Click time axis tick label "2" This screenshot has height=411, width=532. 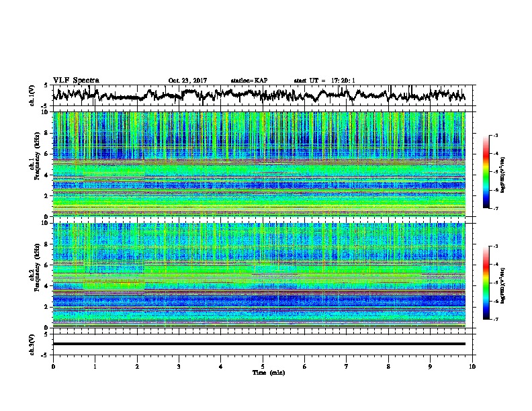tap(137, 367)
